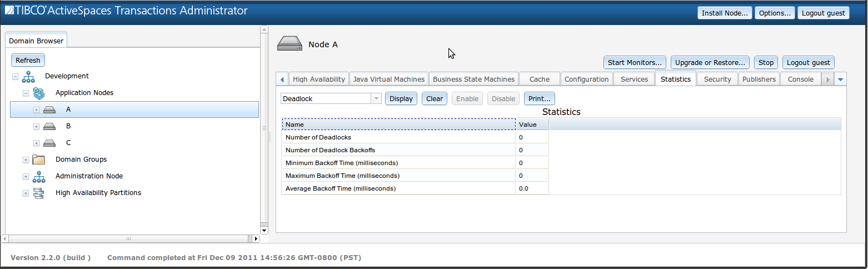The height and width of the screenshot is (269, 868).
Task: Click the Install Node button
Action: [725, 13]
